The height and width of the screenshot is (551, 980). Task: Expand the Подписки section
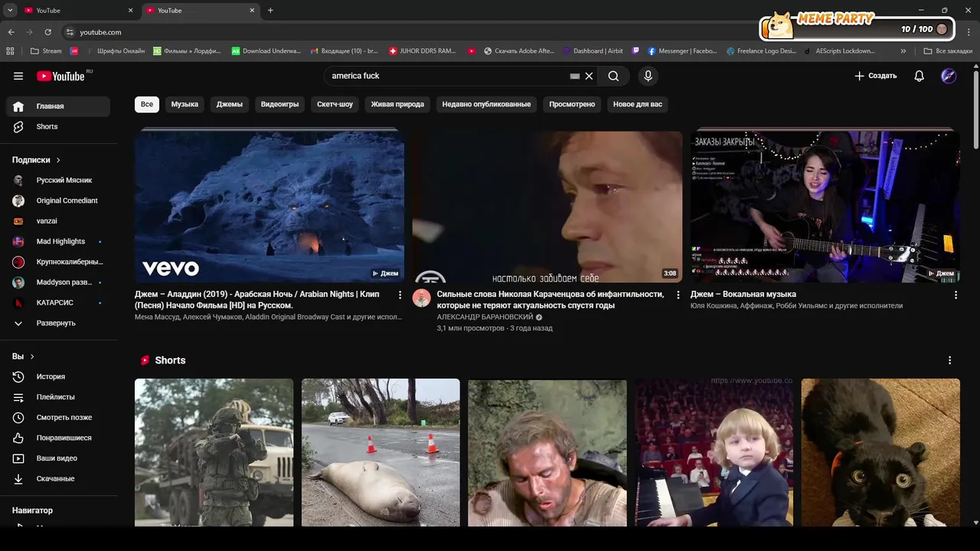point(36,160)
